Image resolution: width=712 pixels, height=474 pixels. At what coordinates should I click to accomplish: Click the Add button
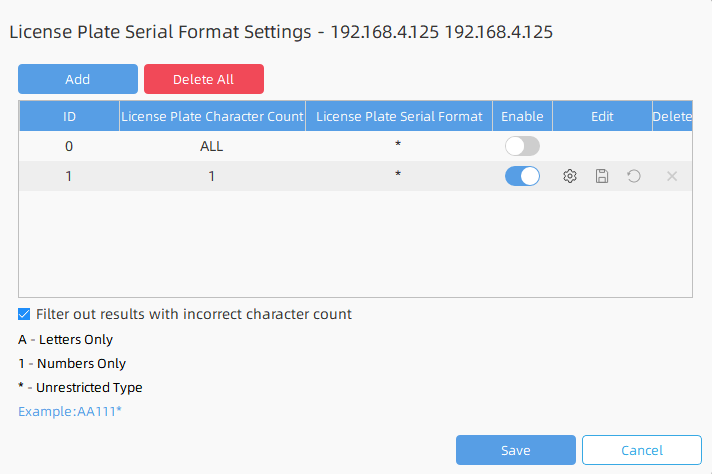pos(77,79)
